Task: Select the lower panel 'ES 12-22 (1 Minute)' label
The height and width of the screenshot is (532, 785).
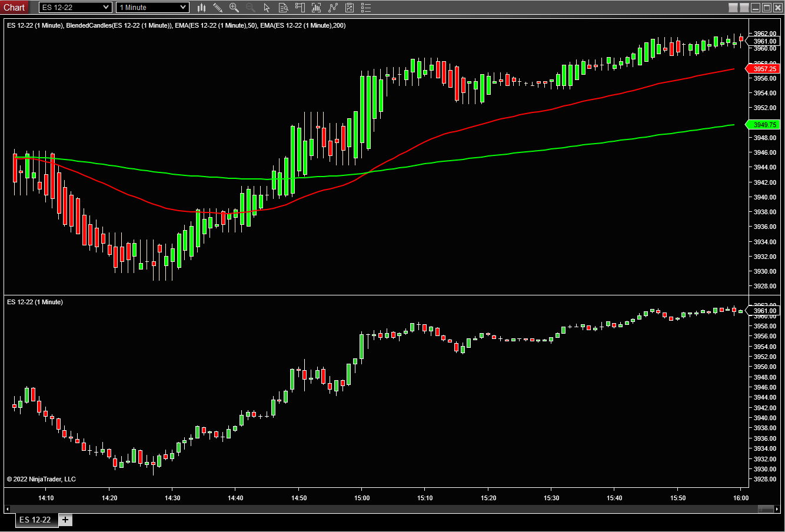Action: (35, 302)
